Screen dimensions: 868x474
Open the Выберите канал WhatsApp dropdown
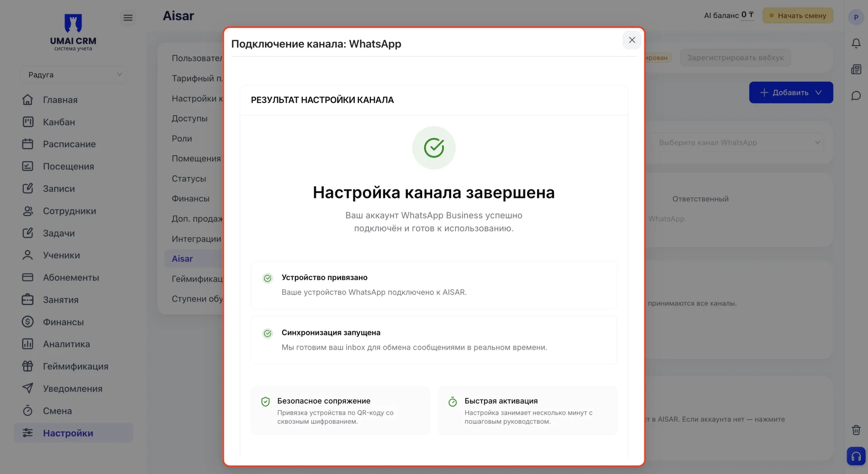tap(737, 143)
